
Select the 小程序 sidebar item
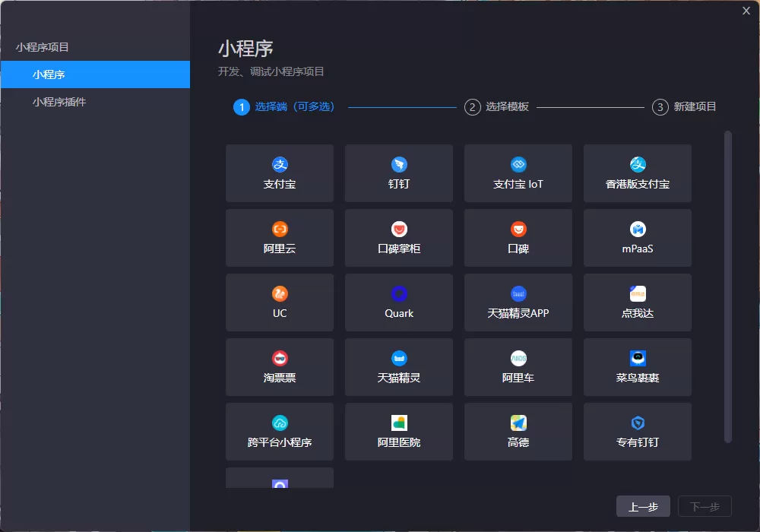pyautogui.click(x=54, y=74)
